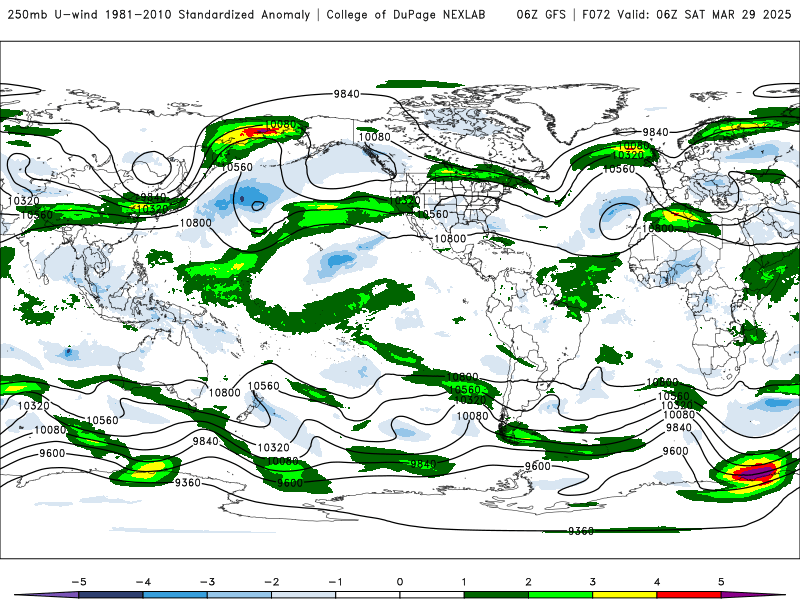Select the bright green color bar segment
The image size is (800, 600).
coord(560,595)
